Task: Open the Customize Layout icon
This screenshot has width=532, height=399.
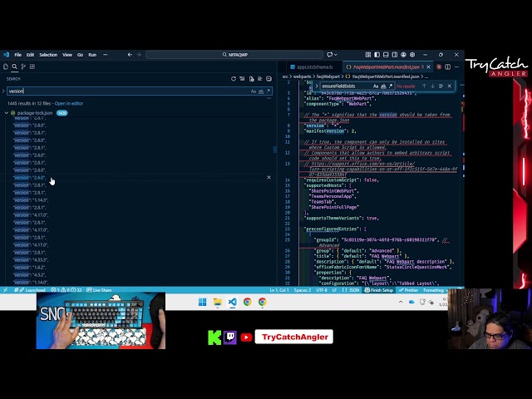Action: point(368,55)
